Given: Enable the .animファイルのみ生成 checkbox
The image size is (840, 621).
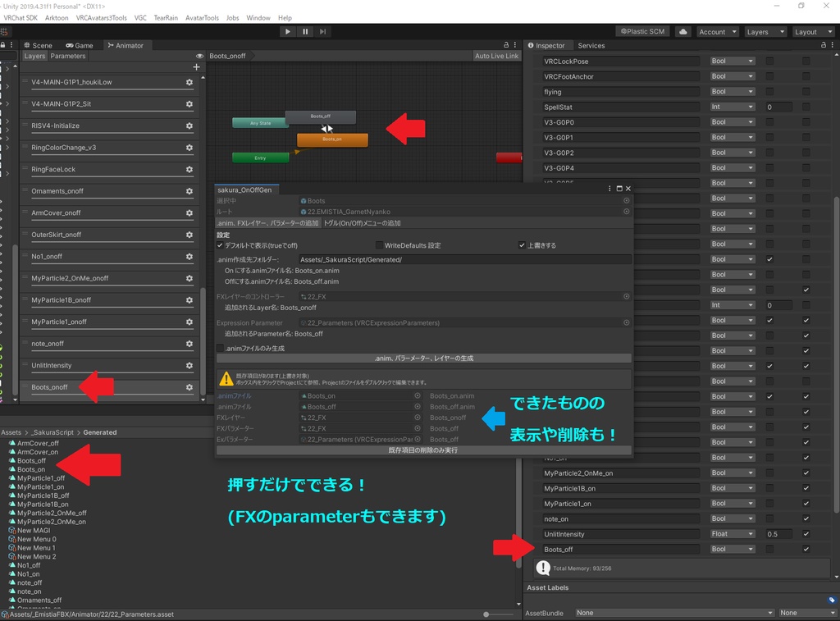Looking at the screenshot, I should coord(221,347).
